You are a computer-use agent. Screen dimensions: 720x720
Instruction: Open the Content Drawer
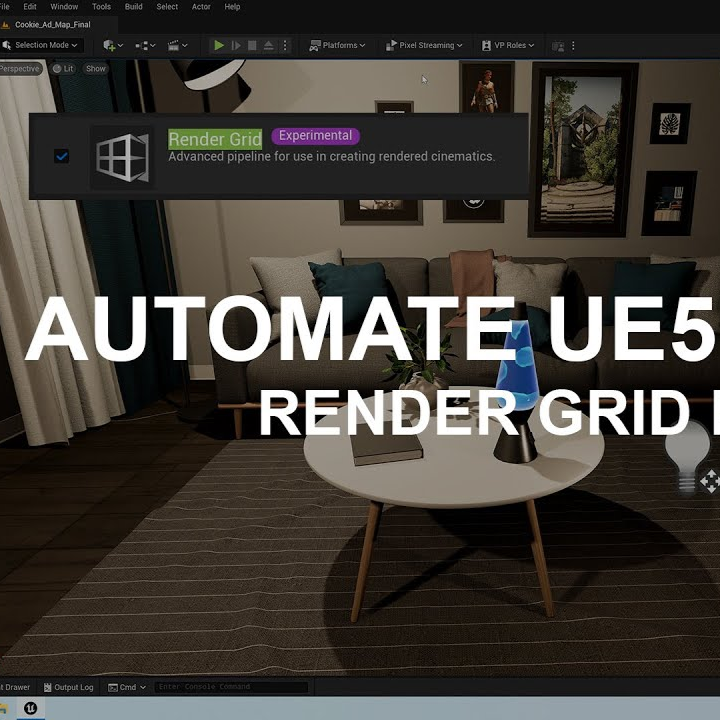tap(16, 687)
